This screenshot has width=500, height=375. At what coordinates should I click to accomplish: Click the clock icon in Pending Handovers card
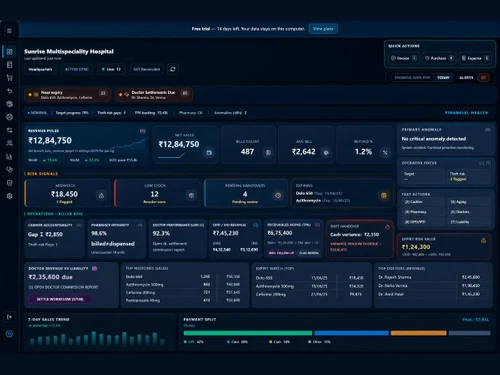pos(278,195)
